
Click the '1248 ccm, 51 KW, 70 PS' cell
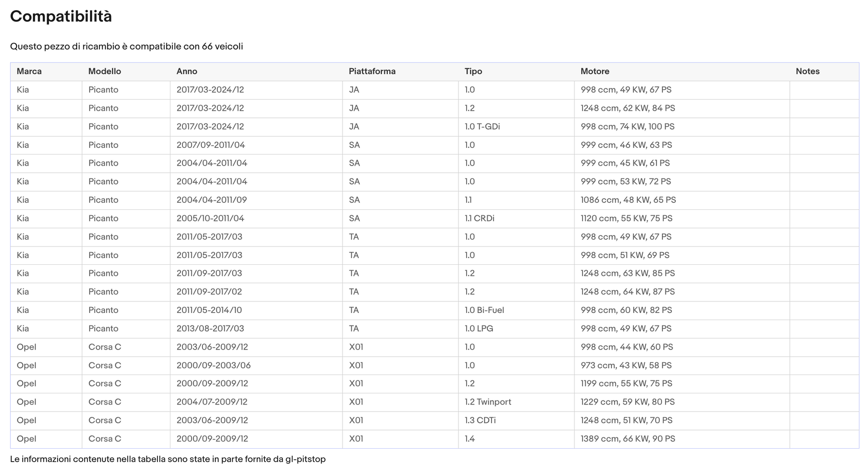pyautogui.click(x=682, y=421)
